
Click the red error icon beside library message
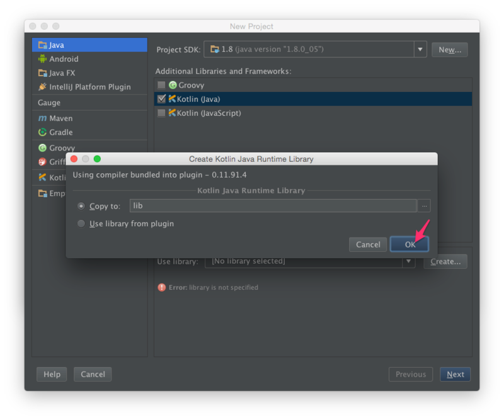point(162,287)
